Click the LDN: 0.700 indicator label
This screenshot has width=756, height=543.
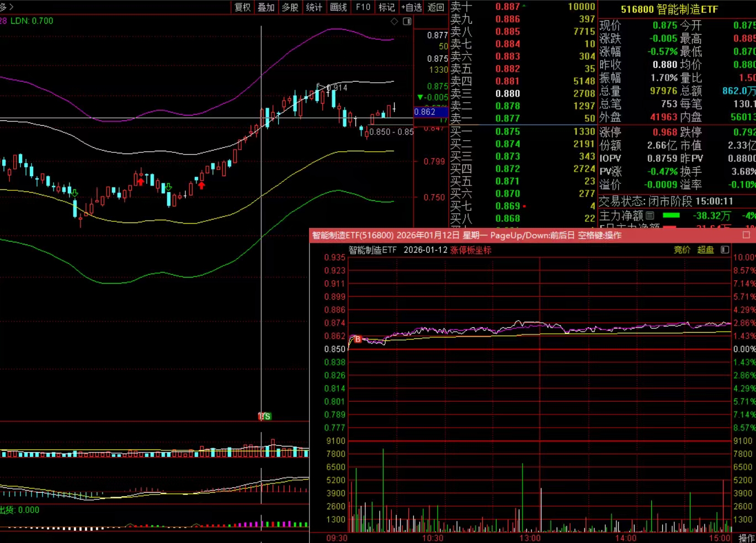[x=32, y=21]
